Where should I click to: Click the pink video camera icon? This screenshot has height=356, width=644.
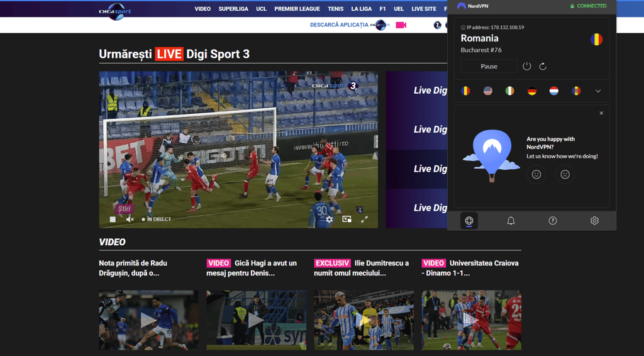tap(401, 25)
